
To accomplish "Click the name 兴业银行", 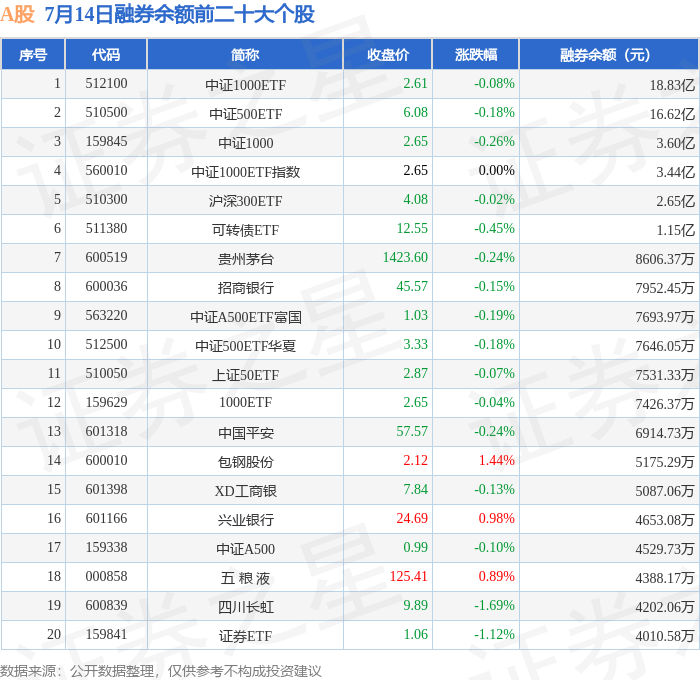I will click(246, 520).
